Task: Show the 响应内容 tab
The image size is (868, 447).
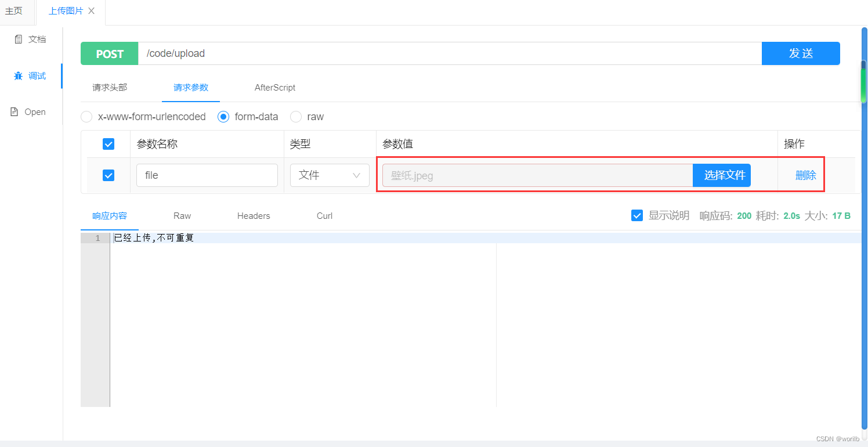Action: [x=110, y=216]
